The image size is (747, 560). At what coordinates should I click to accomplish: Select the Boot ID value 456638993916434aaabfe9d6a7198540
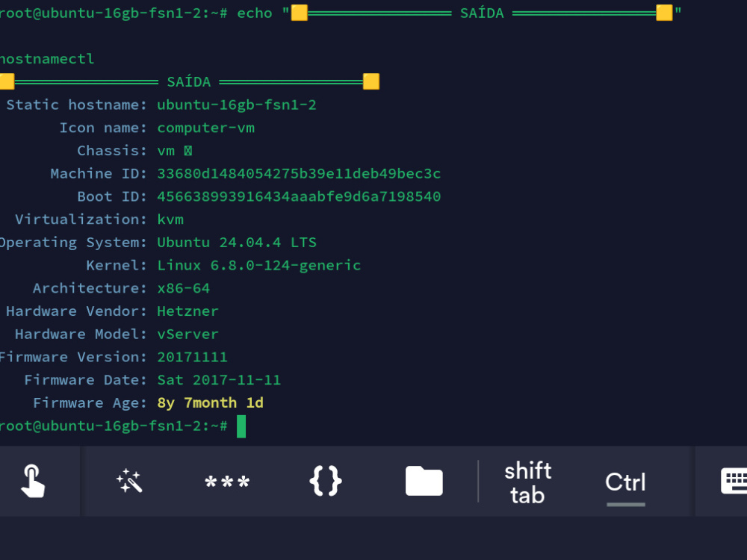299,196
